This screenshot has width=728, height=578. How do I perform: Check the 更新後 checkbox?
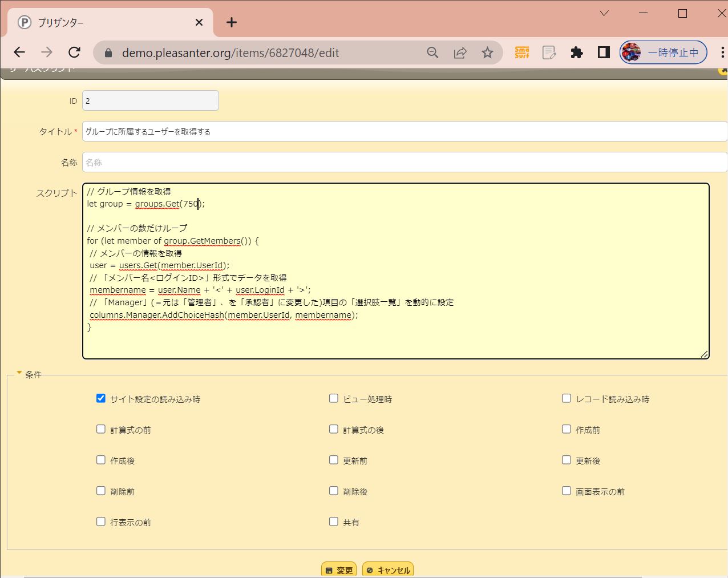567,460
